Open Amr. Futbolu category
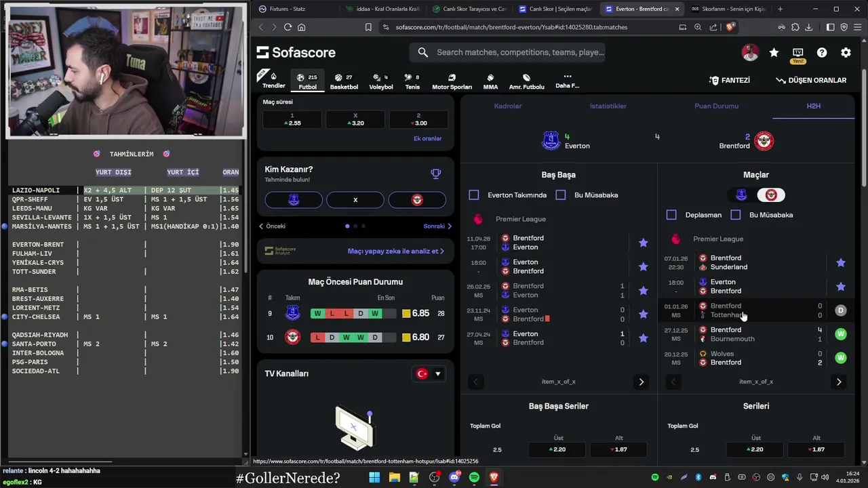868x488 pixels. tap(526, 81)
